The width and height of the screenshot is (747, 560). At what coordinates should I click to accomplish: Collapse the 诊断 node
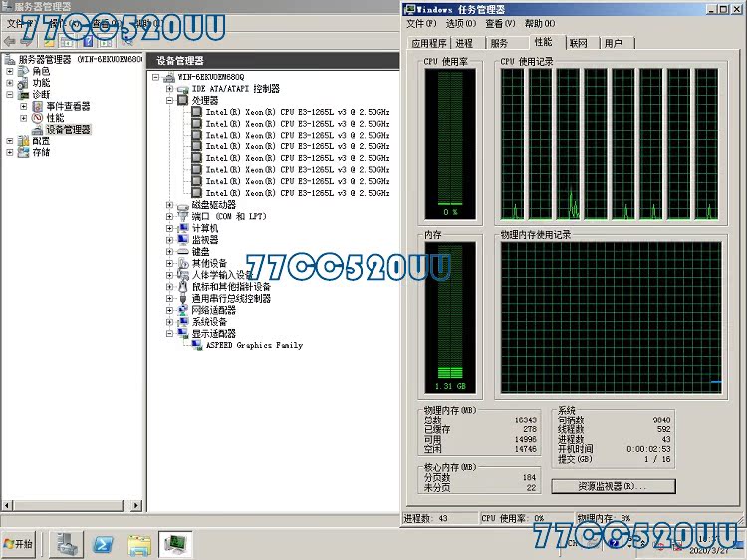[10, 95]
